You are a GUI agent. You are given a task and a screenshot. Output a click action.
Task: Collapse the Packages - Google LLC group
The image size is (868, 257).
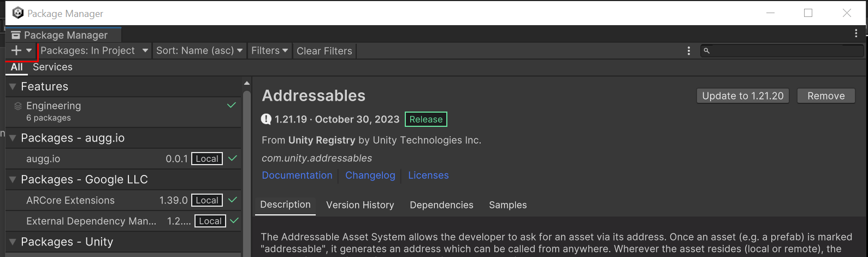(x=13, y=179)
